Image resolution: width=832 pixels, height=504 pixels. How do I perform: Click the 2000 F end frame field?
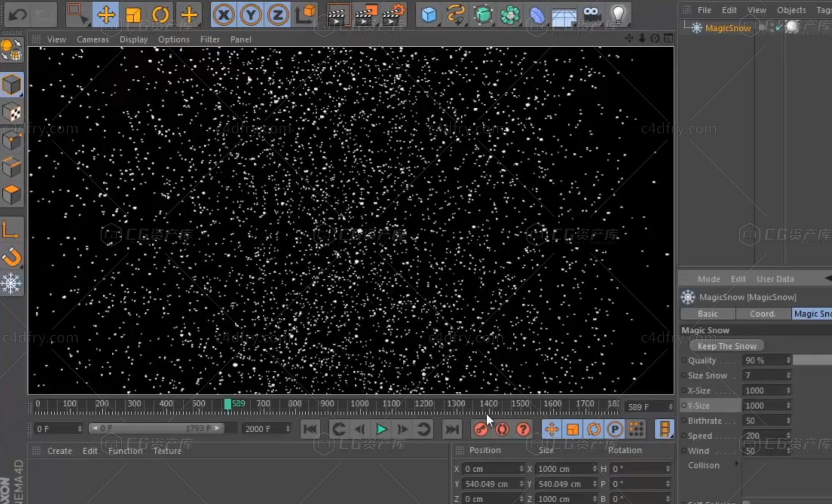tap(267, 429)
